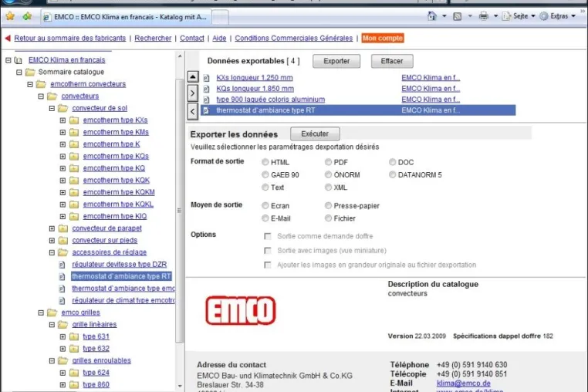This screenshot has height=392, width=588.
Task: Open the Contact link
Action: point(191,38)
